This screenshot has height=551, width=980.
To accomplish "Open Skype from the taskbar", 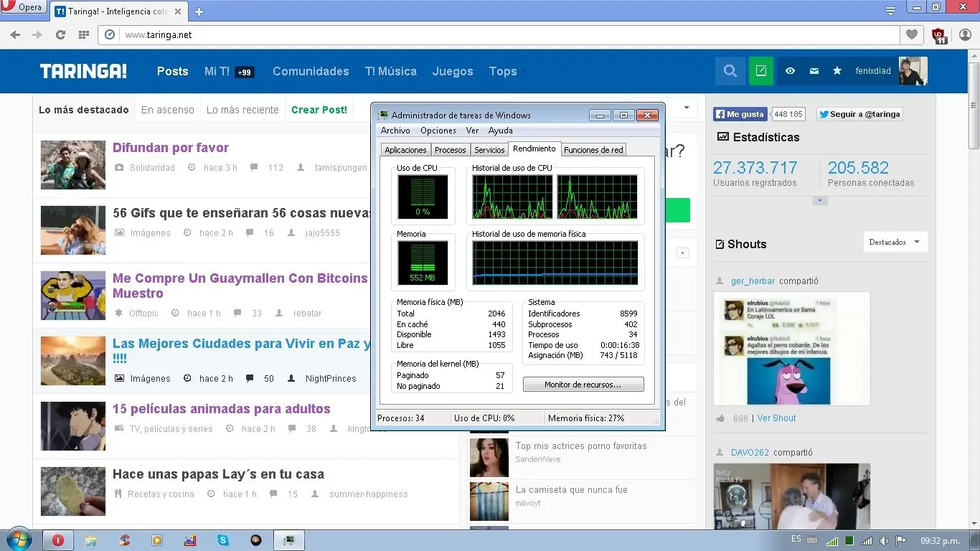I will click(x=223, y=540).
